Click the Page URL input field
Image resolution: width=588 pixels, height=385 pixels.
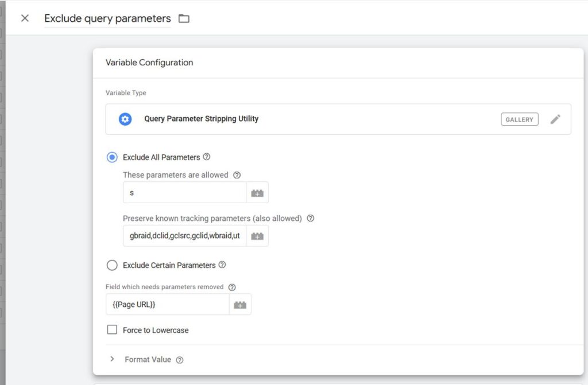pos(167,305)
